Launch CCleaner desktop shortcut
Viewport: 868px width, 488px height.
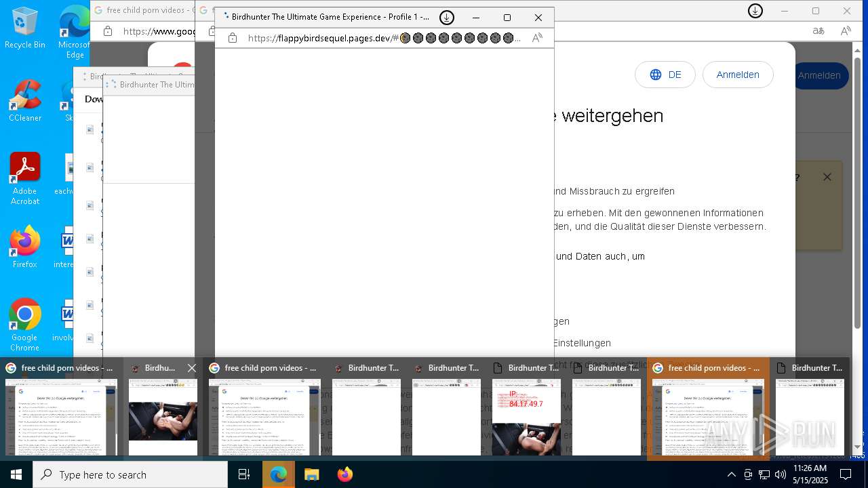click(x=25, y=101)
